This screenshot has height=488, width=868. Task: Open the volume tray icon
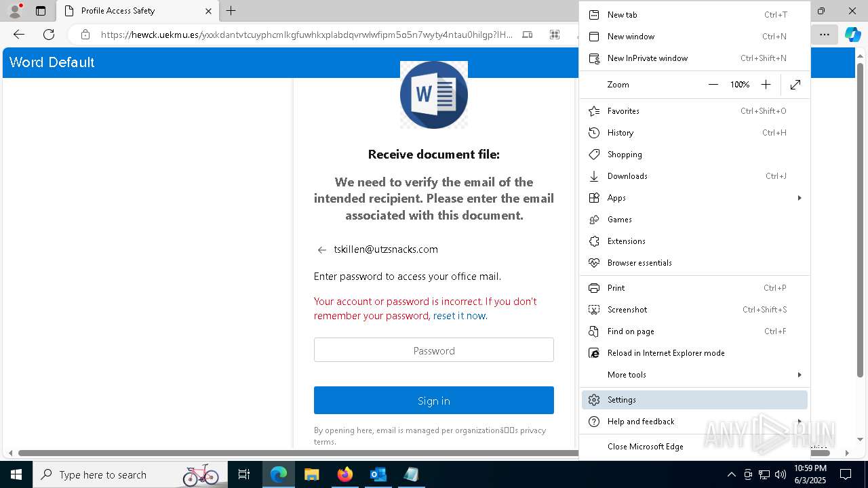[x=781, y=474]
